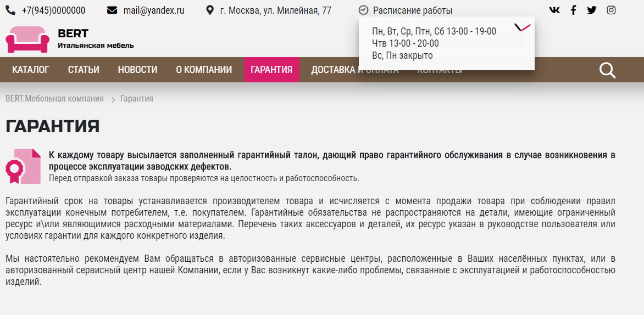The width and height of the screenshot is (644, 315).
Task: Click the mail@yandex.ru email link
Action: [154, 10]
